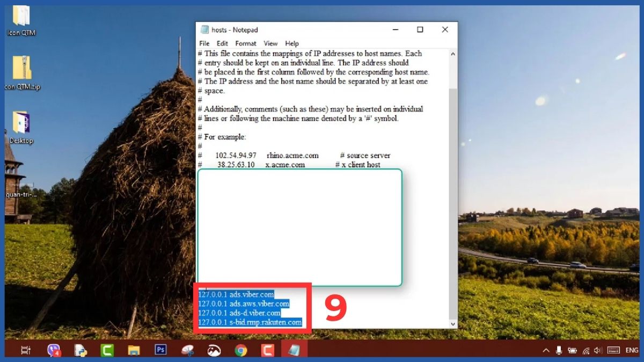Launch Google Chrome from the taskbar

point(240,351)
